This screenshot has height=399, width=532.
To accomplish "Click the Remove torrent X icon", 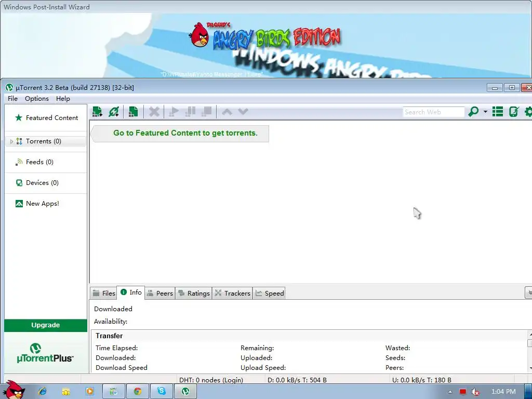I will point(154,112).
